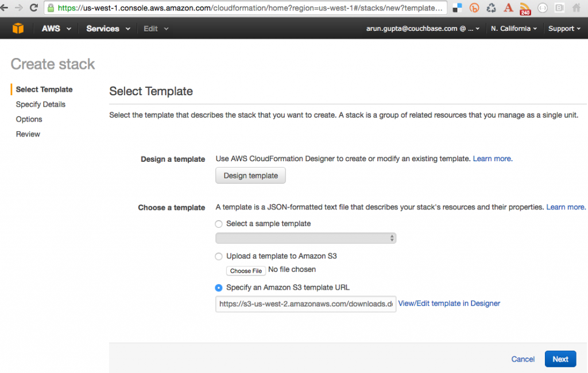Select 'Specify an Amazon S3 template URL' radio

pyautogui.click(x=219, y=287)
